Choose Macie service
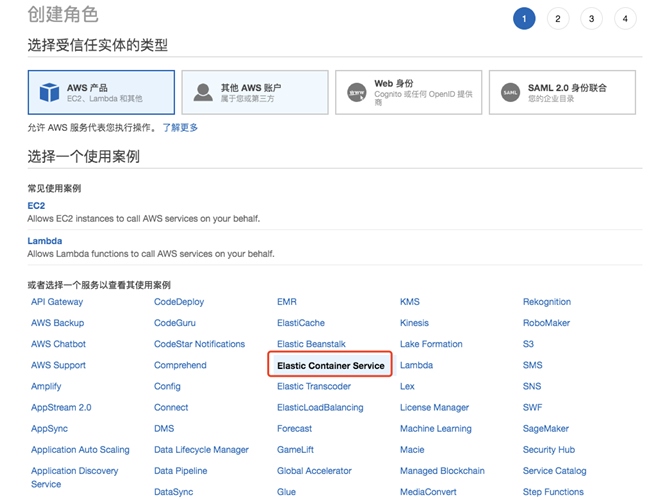The height and width of the screenshot is (500, 650). pos(412,450)
